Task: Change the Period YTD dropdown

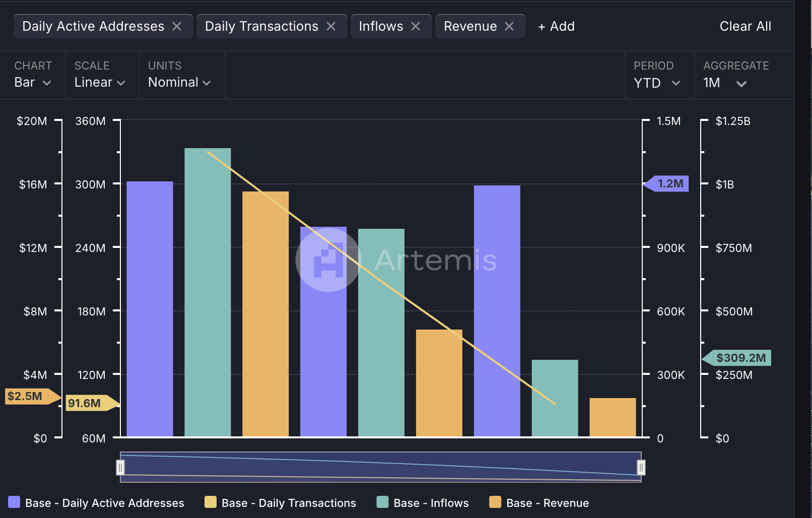Action: [657, 83]
